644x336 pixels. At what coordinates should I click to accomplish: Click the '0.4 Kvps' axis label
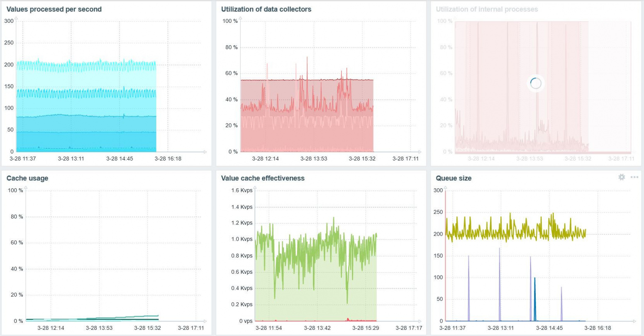point(242,288)
